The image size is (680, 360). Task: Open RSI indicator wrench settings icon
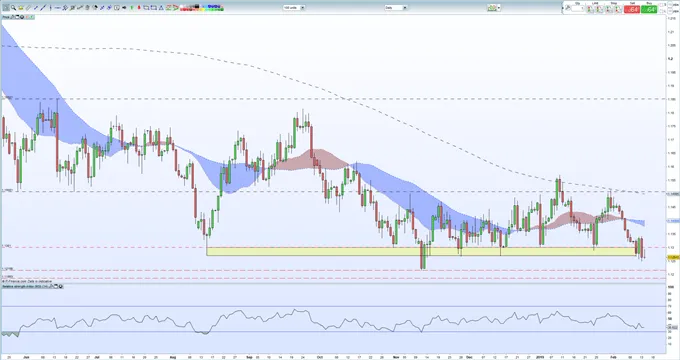pos(51,286)
